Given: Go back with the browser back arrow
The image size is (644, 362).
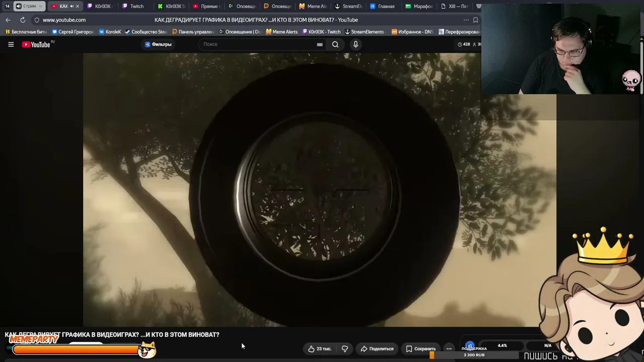Looking at the screenshot, I should pyautogui.click(x=8, y=20).
